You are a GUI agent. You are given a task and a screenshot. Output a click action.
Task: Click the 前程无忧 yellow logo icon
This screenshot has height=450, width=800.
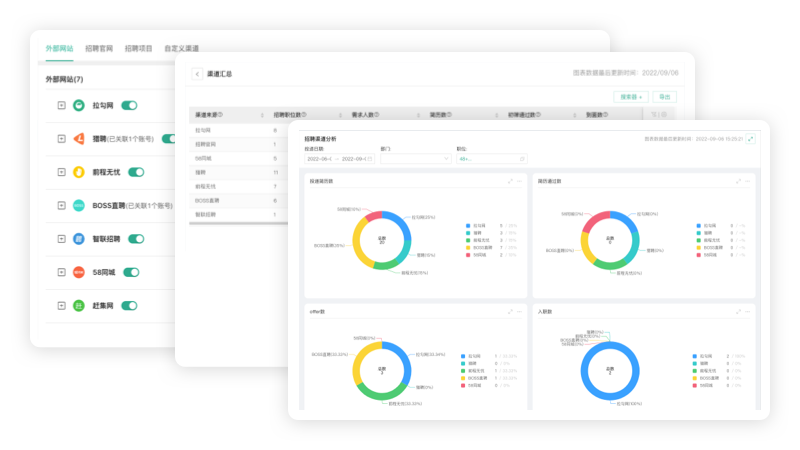79,172
